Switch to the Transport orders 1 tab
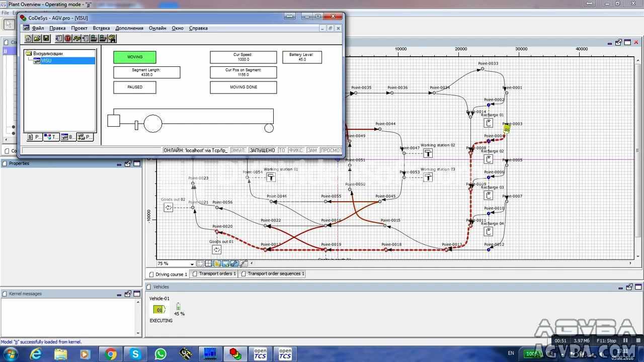Screen dimensions: 644x362 (x=214, y=274)
